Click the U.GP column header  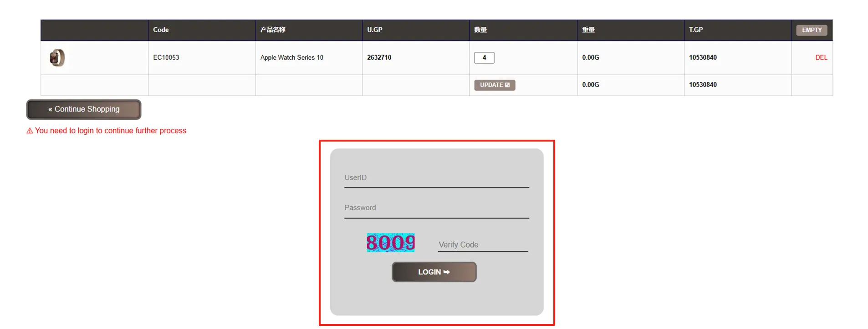coord(374,30)
